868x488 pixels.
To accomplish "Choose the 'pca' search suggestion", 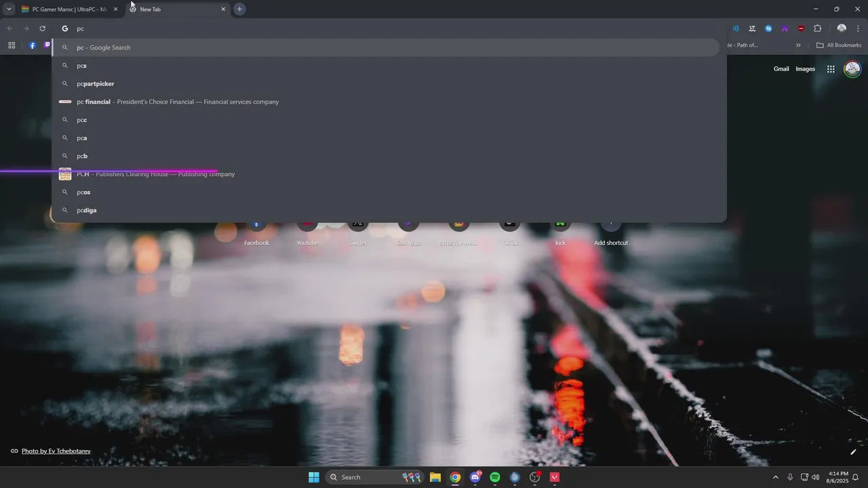I will pyautogui.click(x=387, y=138).
